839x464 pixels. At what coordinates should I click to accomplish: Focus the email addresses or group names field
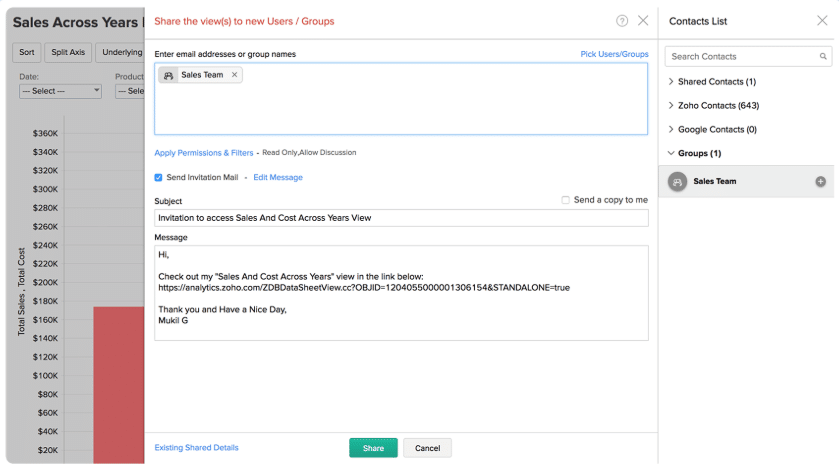401,98
